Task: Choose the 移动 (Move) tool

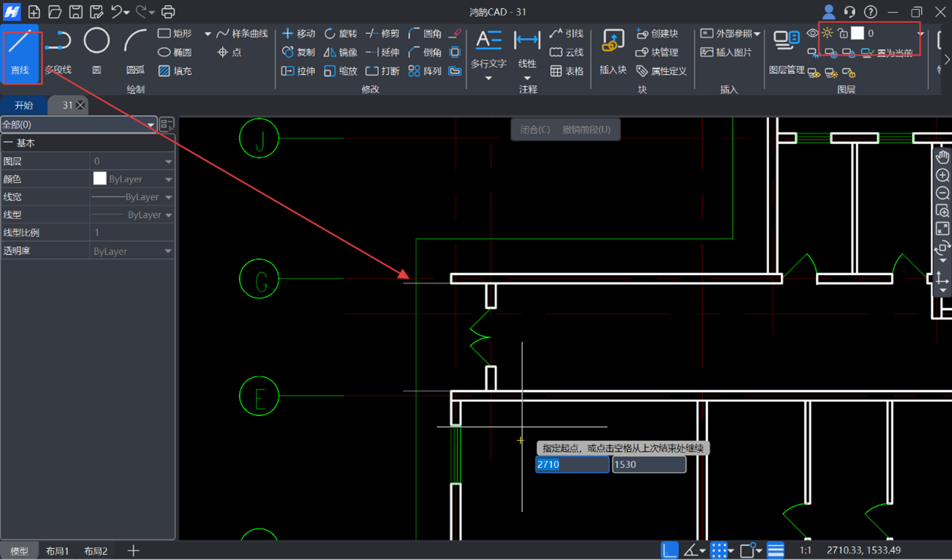Action: point(298,34)
